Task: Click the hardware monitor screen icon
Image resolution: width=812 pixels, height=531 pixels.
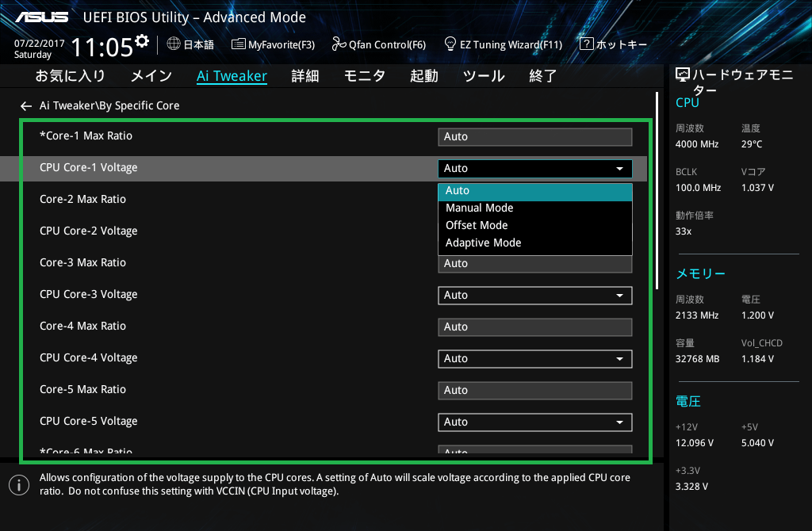Action: [x=683, y=75]
